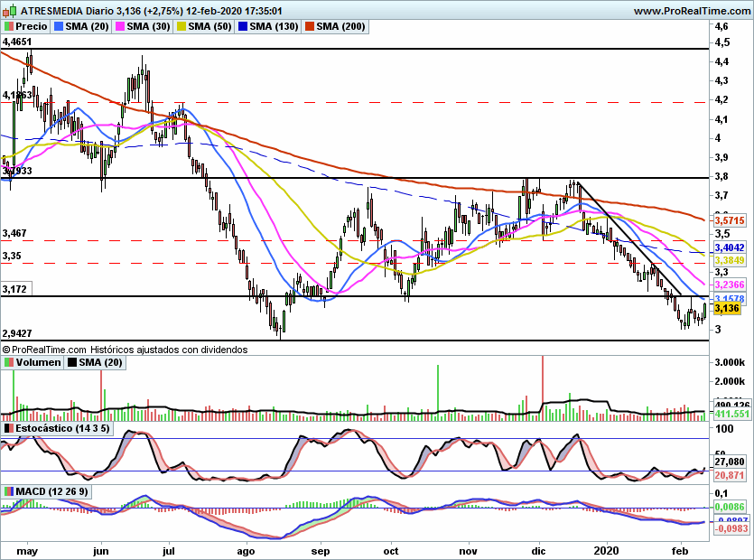This screenshot has width=754, height=560.
Task: Click the black SMA (20) volume legend entry
Action: point(95,362)
